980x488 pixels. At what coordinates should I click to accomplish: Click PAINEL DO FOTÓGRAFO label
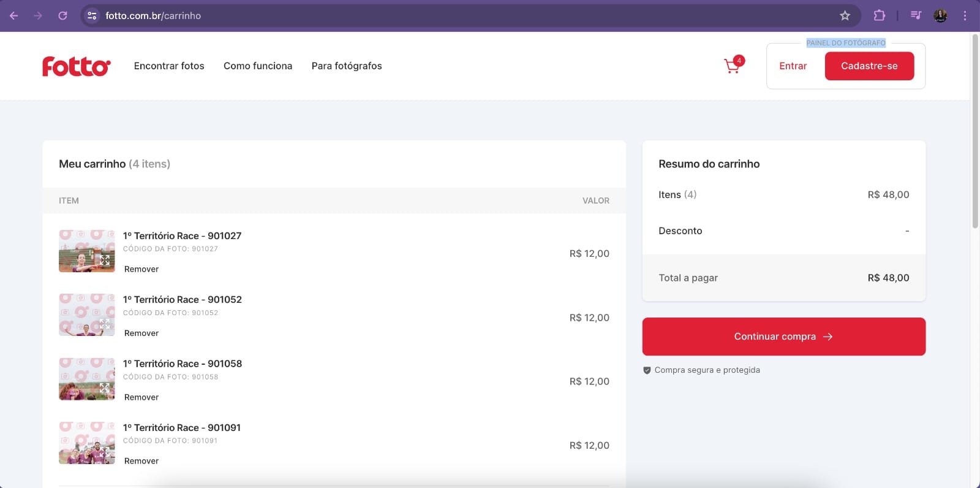(845, 43)
